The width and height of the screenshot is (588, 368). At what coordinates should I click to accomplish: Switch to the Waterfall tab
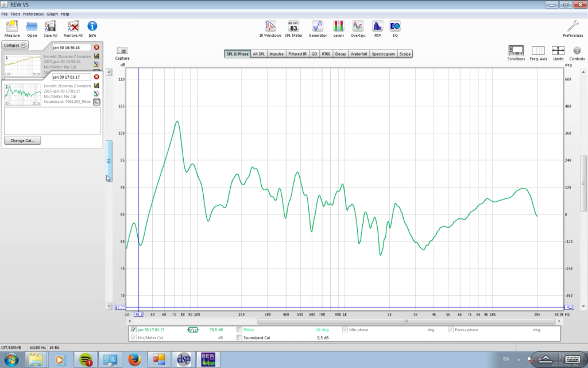click(x=359, y=54)
